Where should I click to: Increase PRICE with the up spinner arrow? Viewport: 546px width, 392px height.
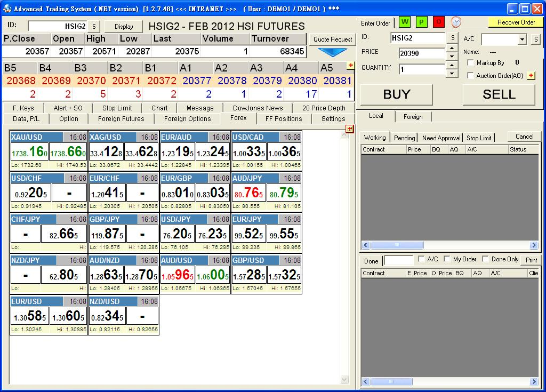(452, 49)
